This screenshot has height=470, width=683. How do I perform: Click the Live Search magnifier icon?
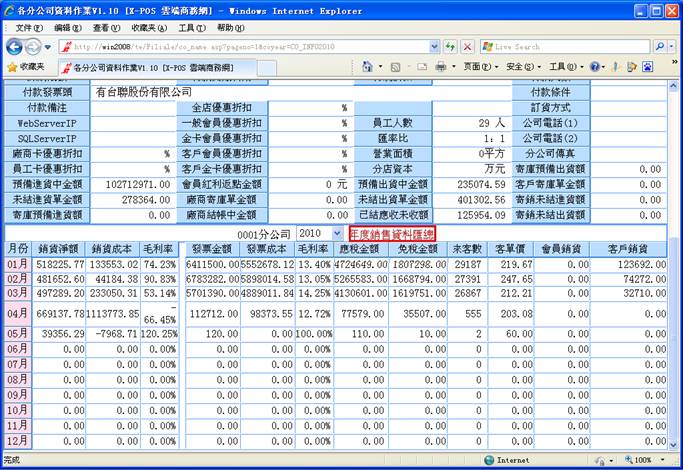[658, 47]
